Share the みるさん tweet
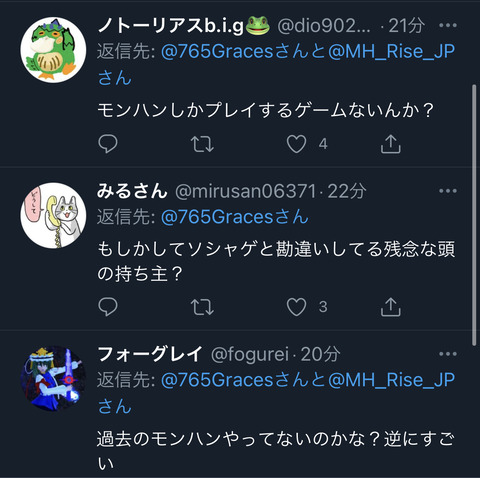 390,307
